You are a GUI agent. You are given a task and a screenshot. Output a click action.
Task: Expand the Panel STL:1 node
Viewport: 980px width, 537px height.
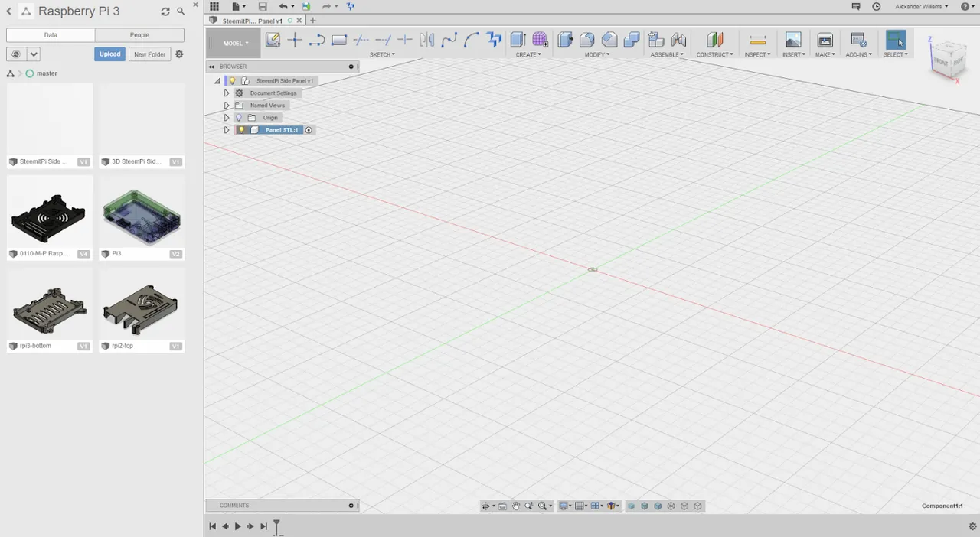(227, 130)
